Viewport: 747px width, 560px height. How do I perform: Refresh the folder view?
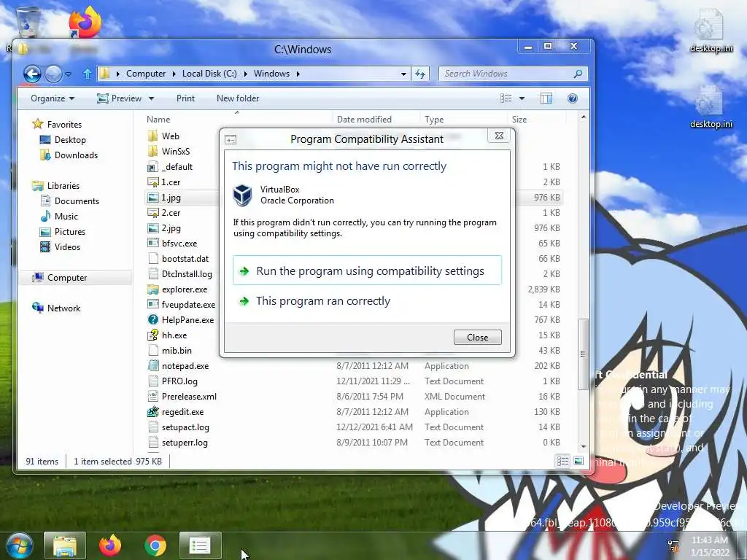coord(420,74)
